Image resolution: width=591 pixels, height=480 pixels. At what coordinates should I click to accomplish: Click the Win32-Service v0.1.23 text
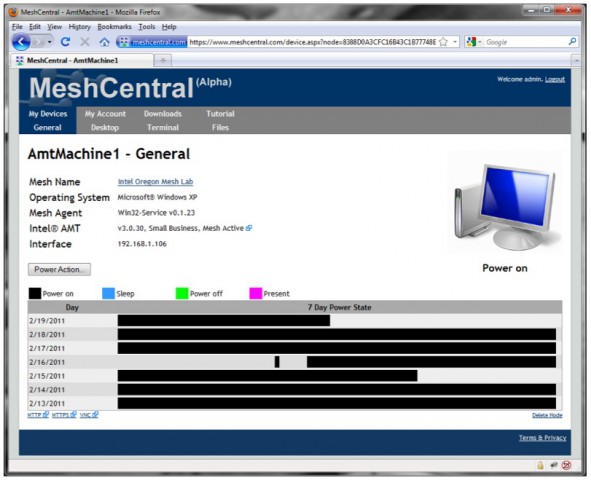pos(156,212)
